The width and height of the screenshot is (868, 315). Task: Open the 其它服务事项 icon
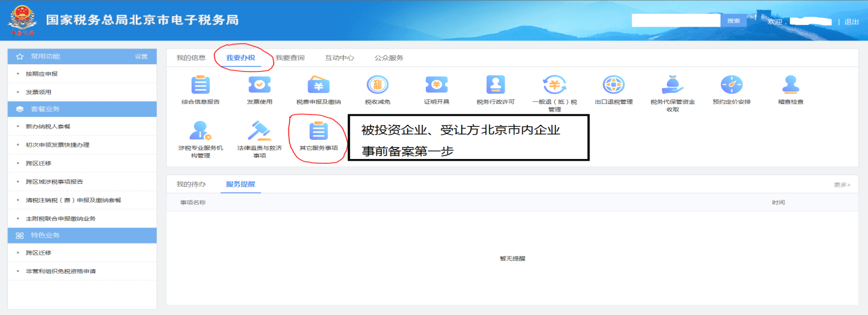pyautogui.click(x=318, y=131)
